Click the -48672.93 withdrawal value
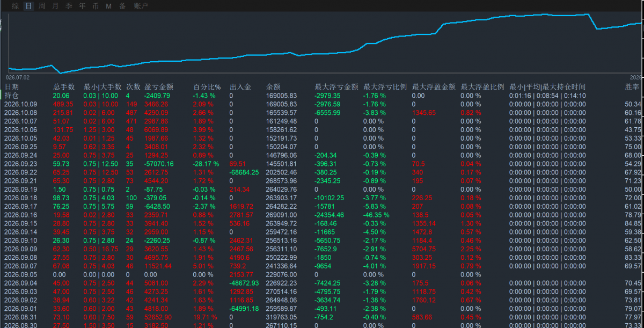Image resolution: width=644 pixels, height=328 pixels. pyautogui.click(x=244, y=283)
